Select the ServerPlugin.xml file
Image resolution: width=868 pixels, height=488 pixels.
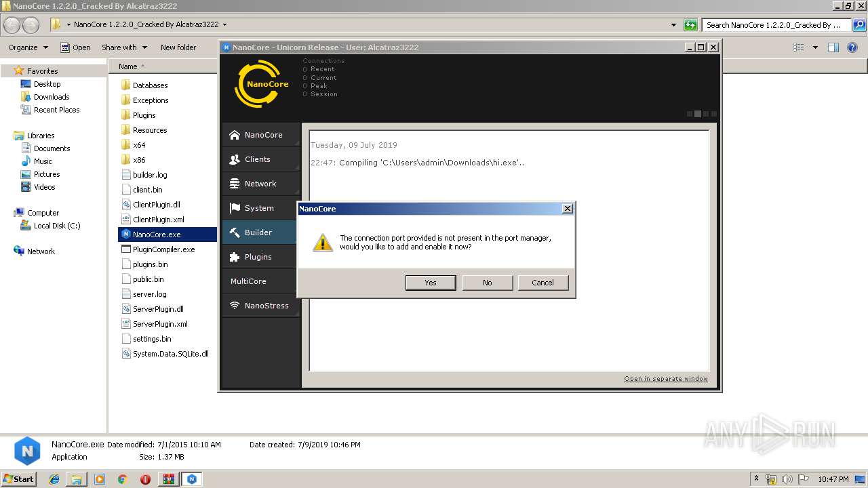tap(155, 324)
